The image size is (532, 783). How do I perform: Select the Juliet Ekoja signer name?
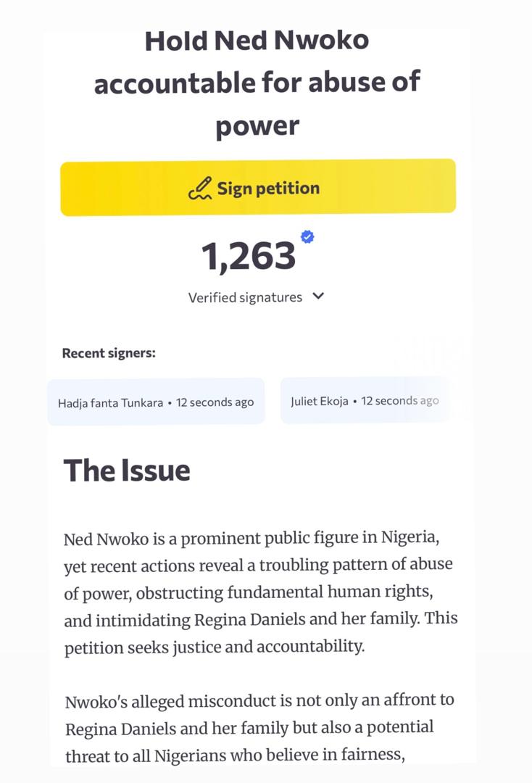[320, 401]
